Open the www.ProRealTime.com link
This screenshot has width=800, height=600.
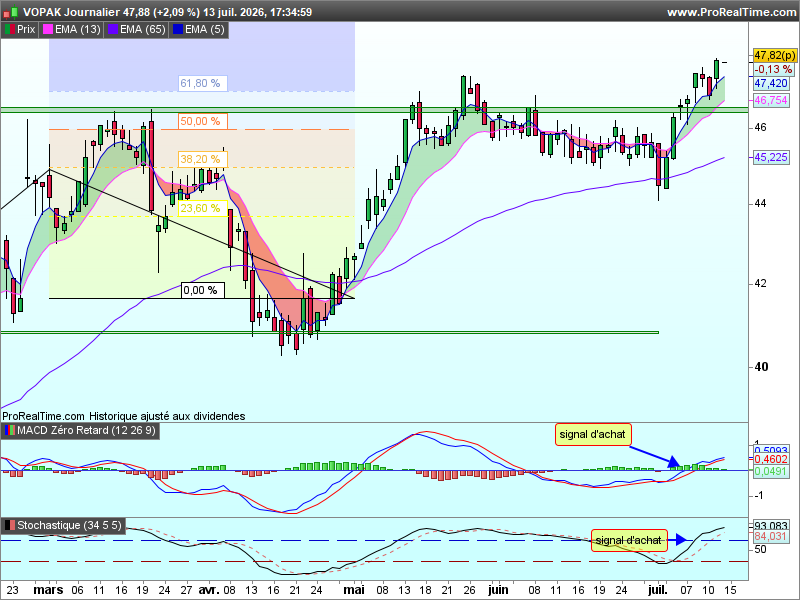tap(731, 12)
